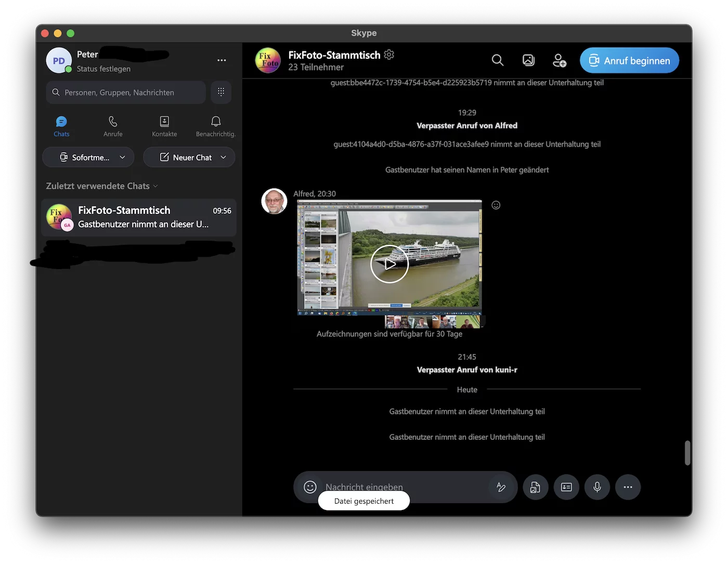Attach a file with the file icon

click(535, 487)
